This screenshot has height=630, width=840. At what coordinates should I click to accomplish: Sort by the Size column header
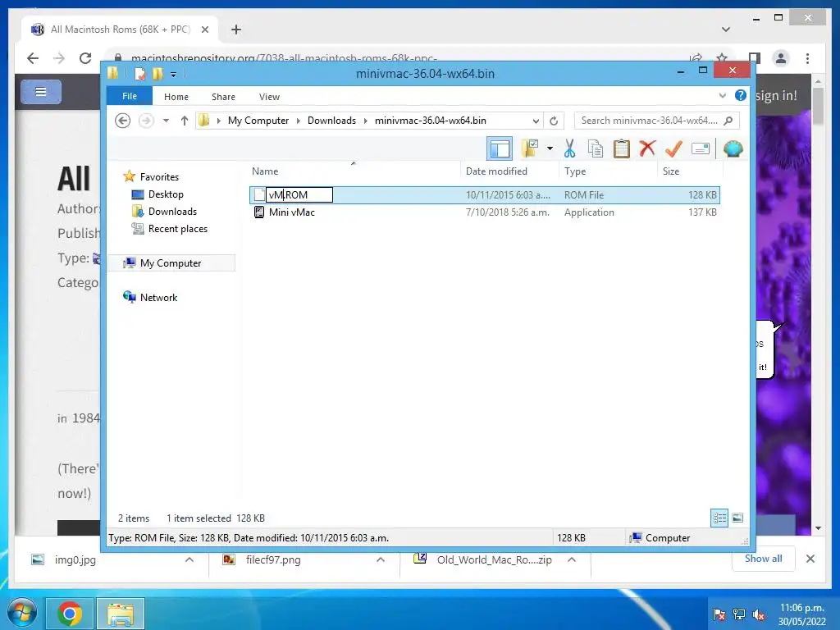(x=671, y=171)
